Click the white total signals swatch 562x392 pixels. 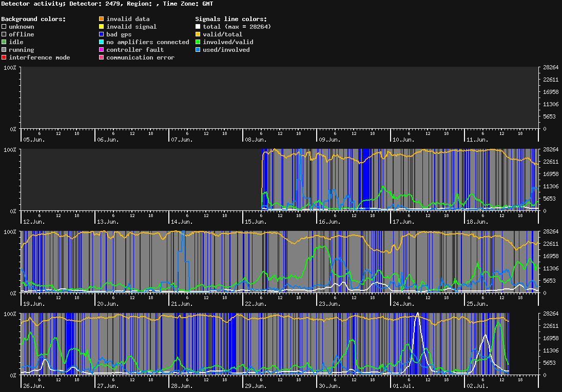(198, 27)
